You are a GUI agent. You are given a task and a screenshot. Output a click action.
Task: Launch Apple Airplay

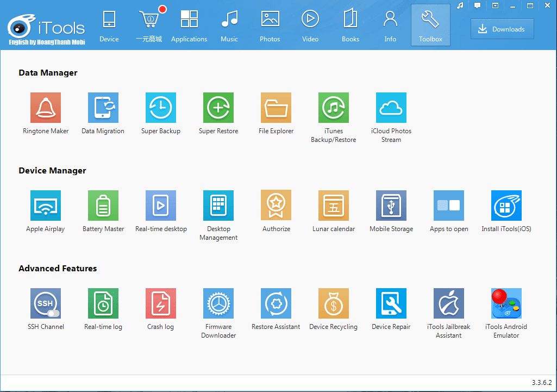coord(46,206)
